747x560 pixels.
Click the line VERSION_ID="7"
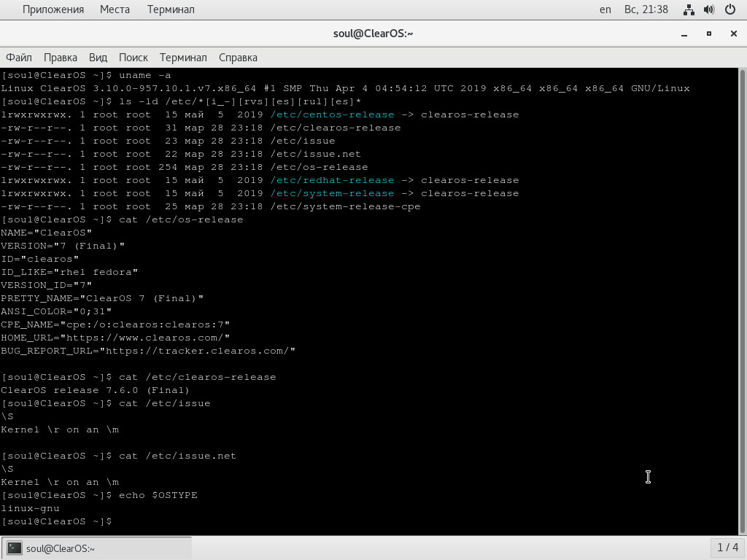click(46, 285)
